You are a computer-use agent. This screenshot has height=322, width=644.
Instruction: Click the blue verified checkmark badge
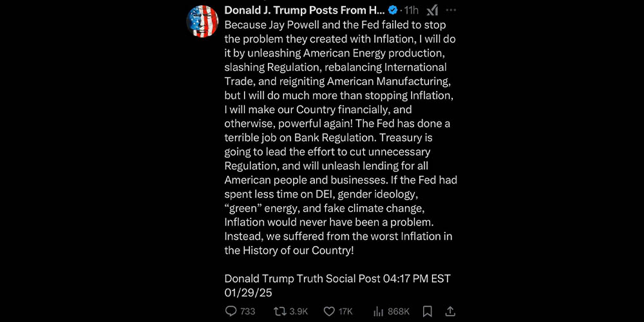click(x=392, y=10)
